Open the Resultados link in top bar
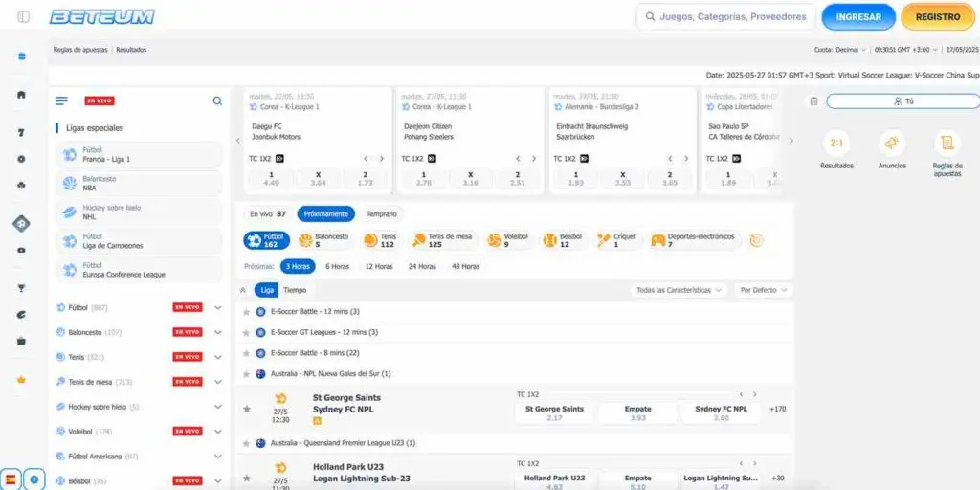 click(131, 50)
